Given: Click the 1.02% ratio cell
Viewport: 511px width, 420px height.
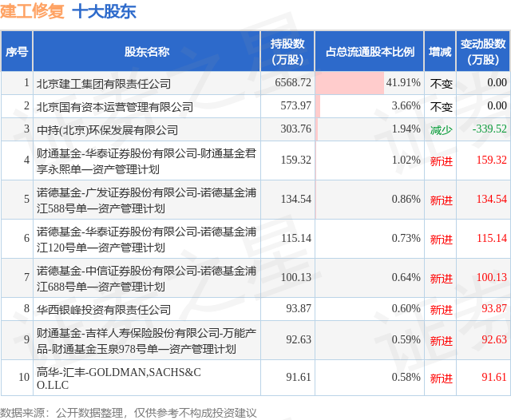Looking at the screenshot, I should pyautogui.click(x=370, y=160).
